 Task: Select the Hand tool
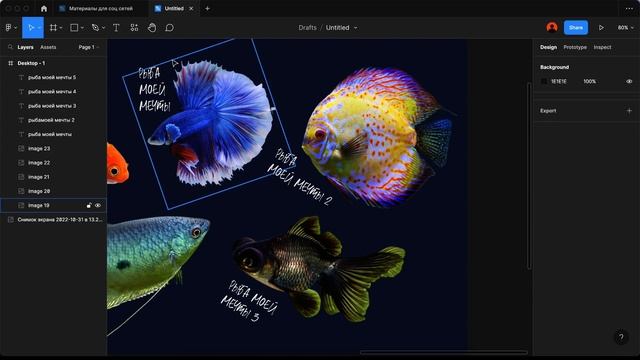click(x=152, y=28)
